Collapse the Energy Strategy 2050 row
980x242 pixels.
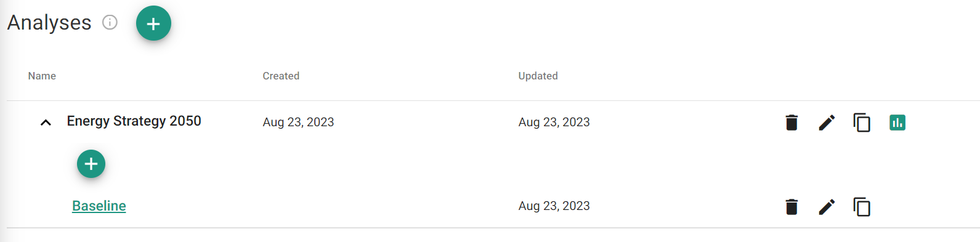tap(46, 123)
